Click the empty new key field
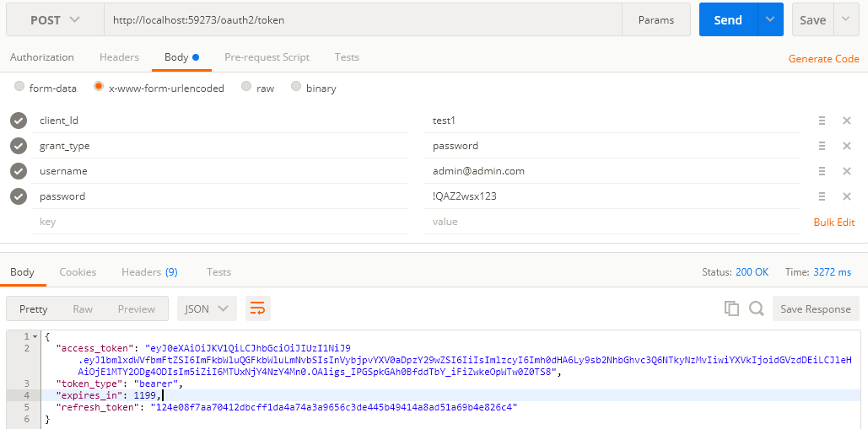 click(219, 222)
